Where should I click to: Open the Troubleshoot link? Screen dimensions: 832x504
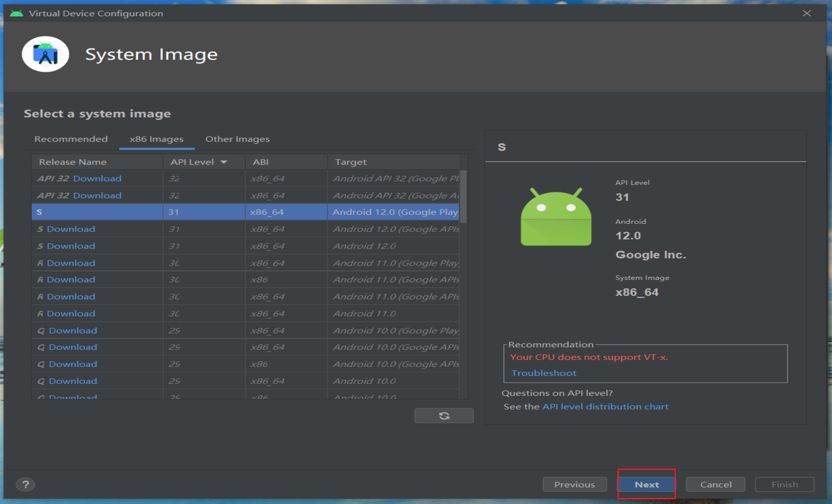coord(543,372)
